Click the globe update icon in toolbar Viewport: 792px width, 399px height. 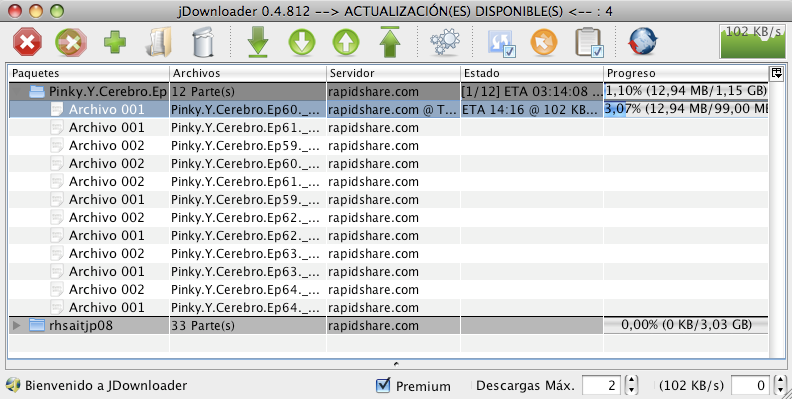click(x=643, y=41)
